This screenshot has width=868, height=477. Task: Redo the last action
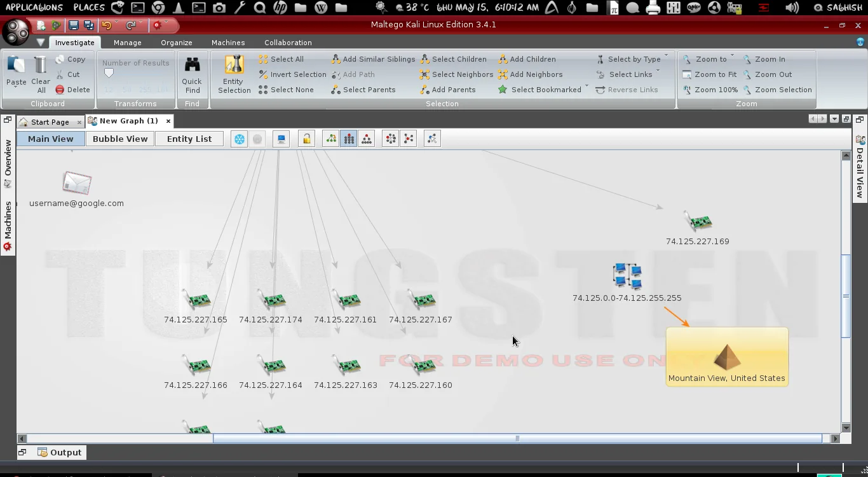click(130, 26)
